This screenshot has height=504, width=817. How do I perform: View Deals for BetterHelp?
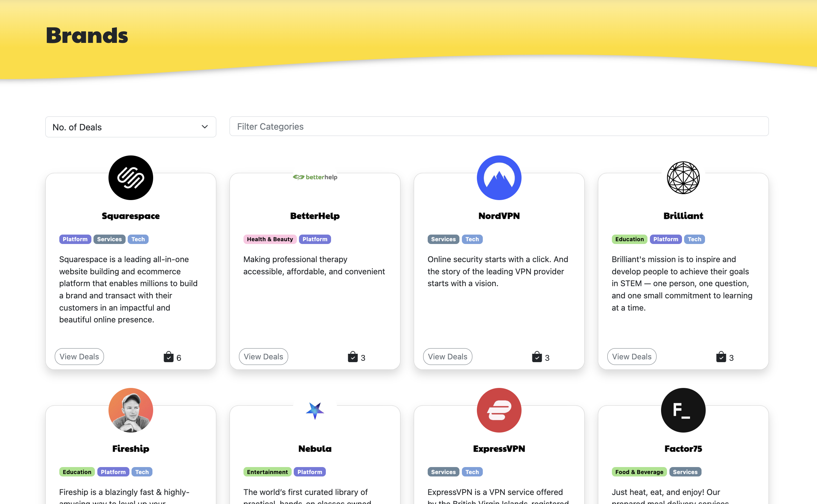tap(263, 357)
